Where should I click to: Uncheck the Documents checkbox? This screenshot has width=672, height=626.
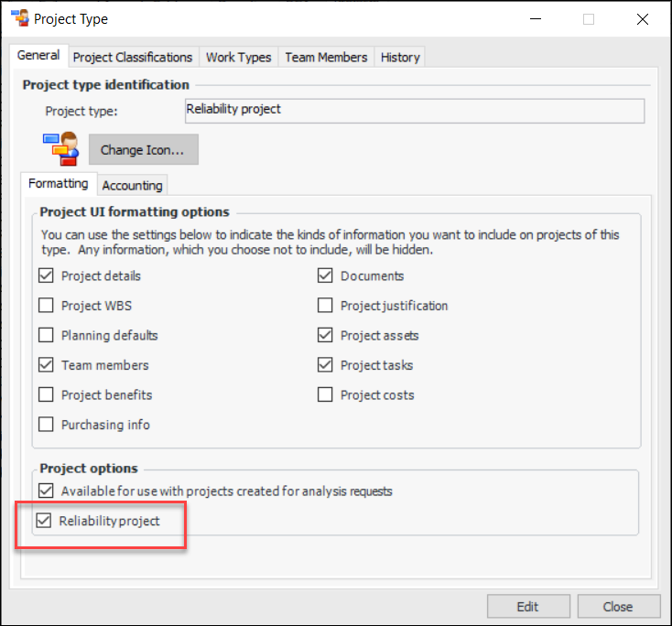coord(325,275)
